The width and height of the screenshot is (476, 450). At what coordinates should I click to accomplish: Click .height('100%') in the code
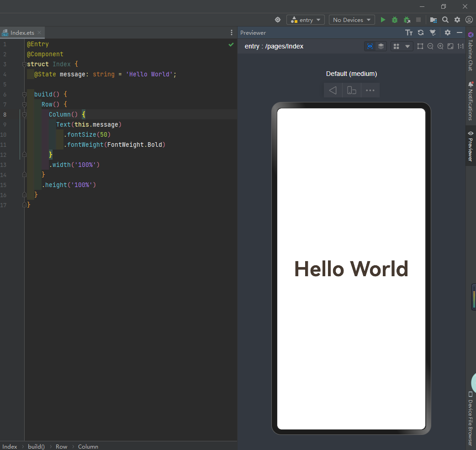(x=69, y=185)
